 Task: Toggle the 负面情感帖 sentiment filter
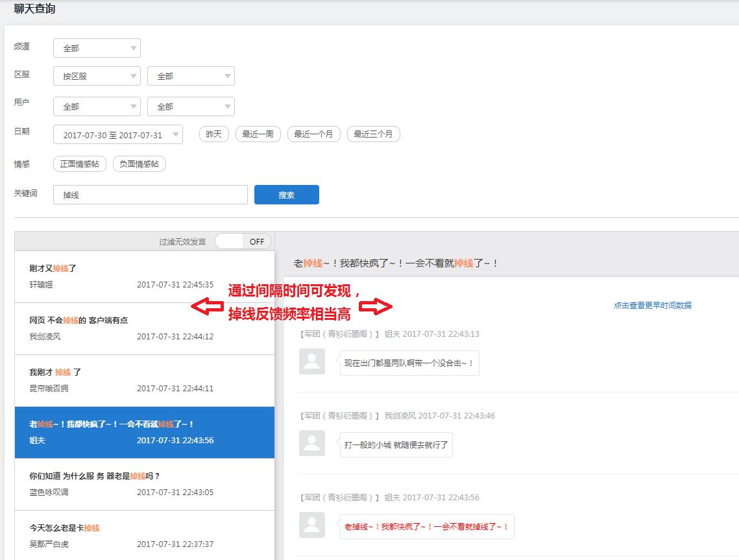tap(139, 164)
